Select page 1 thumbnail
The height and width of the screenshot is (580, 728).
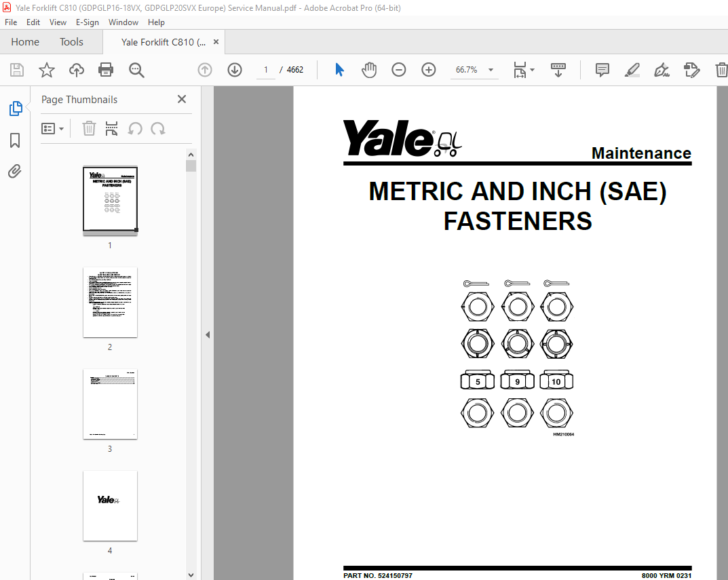pyautogui.click(x=110, y=199)
